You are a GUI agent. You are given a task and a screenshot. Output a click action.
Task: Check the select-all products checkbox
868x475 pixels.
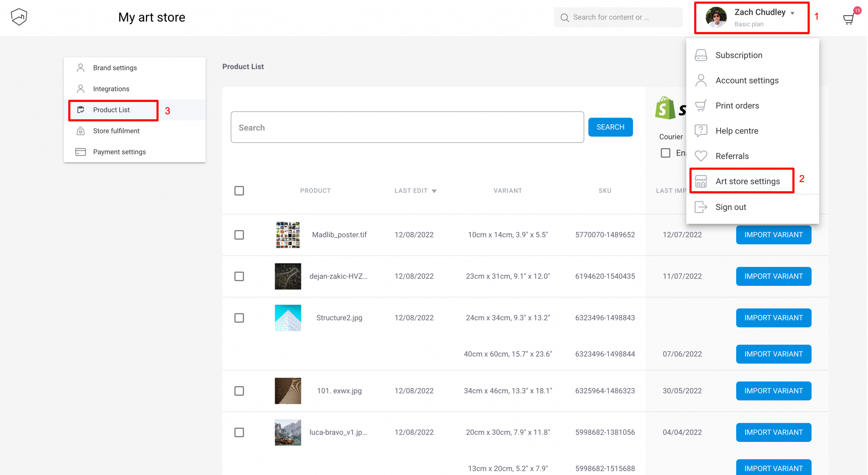coord(239,191)
